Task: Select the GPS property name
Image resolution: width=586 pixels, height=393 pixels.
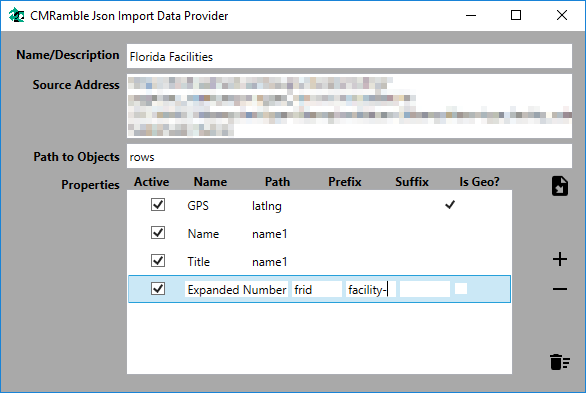Action: [x=198, y=206]
